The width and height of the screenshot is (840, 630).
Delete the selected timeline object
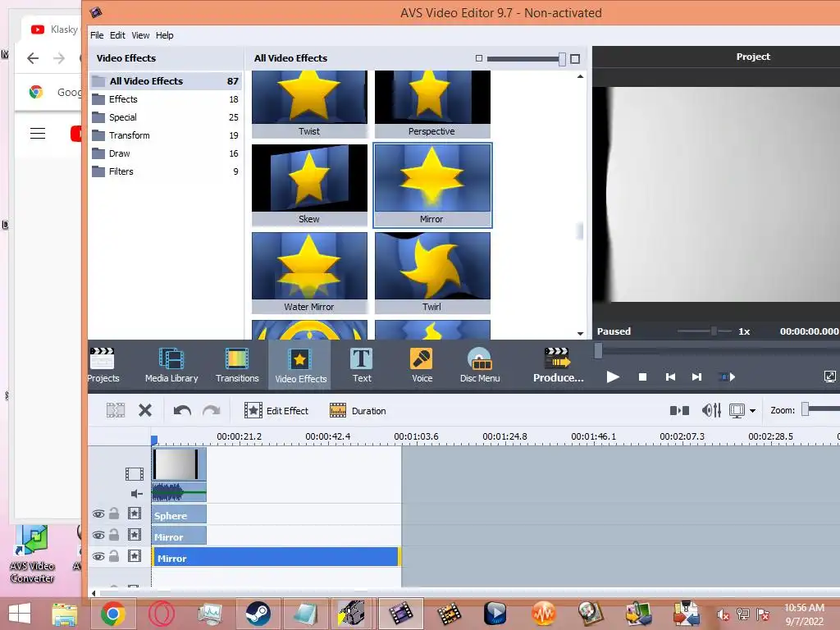tap(145, 410)
